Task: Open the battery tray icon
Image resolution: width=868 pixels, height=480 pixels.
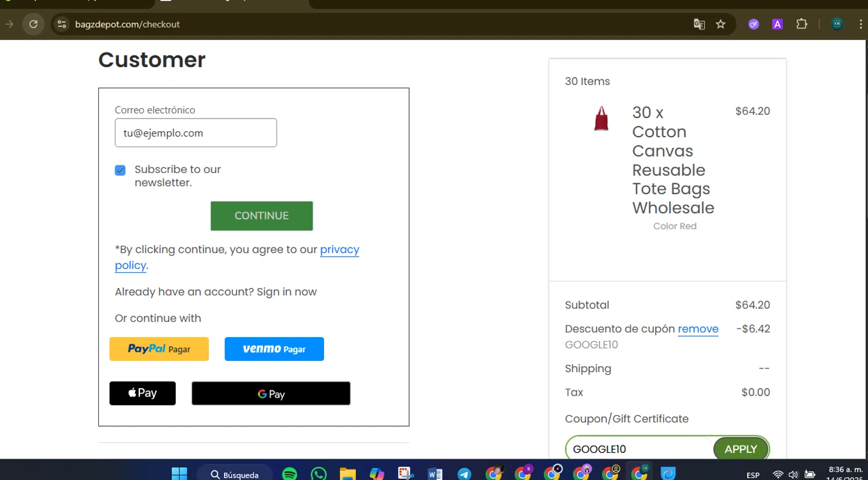Action: point(810,475)
